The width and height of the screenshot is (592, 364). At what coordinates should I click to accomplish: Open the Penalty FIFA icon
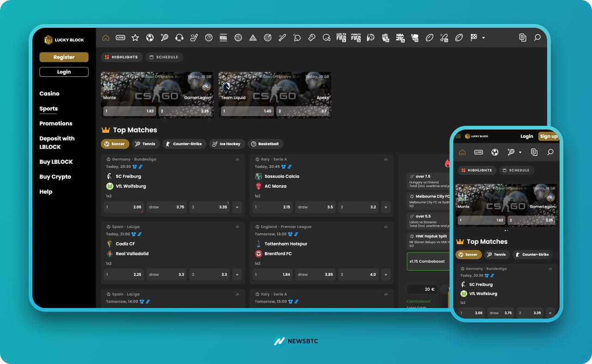(x=356, y=37)
